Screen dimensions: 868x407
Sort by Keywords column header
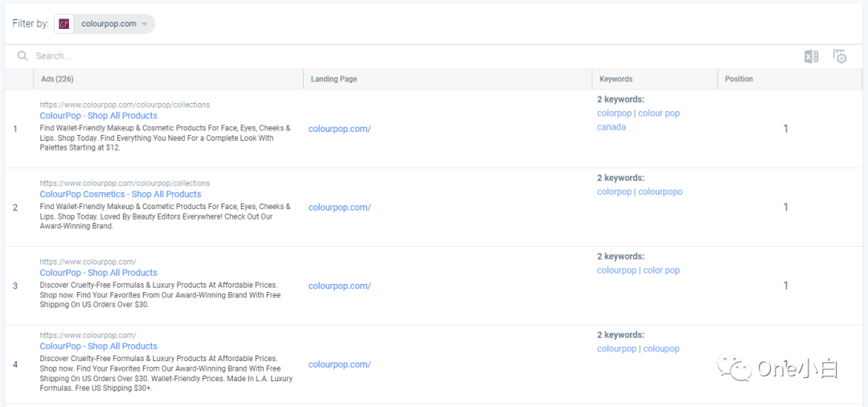655,79
